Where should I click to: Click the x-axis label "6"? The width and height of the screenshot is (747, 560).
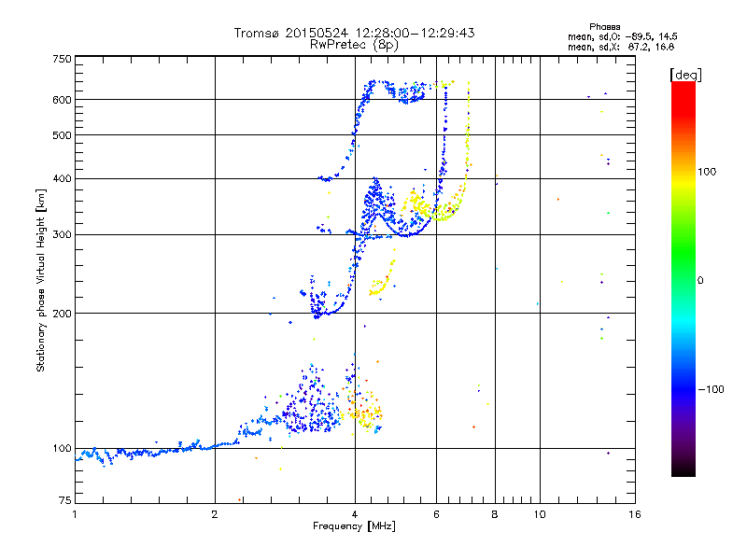(436, 514)
